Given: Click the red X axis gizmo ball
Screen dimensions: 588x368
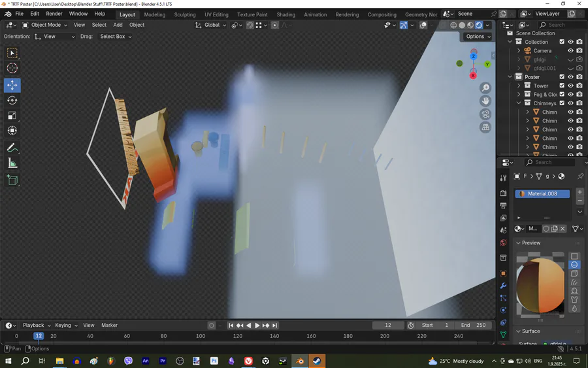Looking at the screenshot, I should tap(473, 76).
